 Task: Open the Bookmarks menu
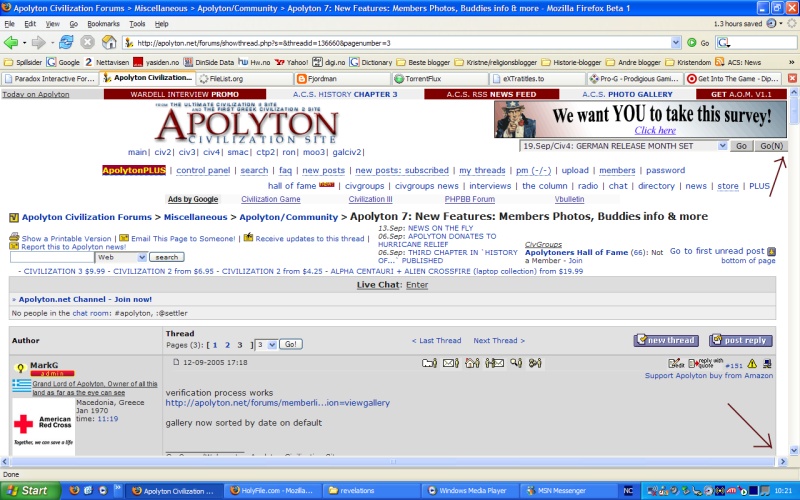[103, 24]
